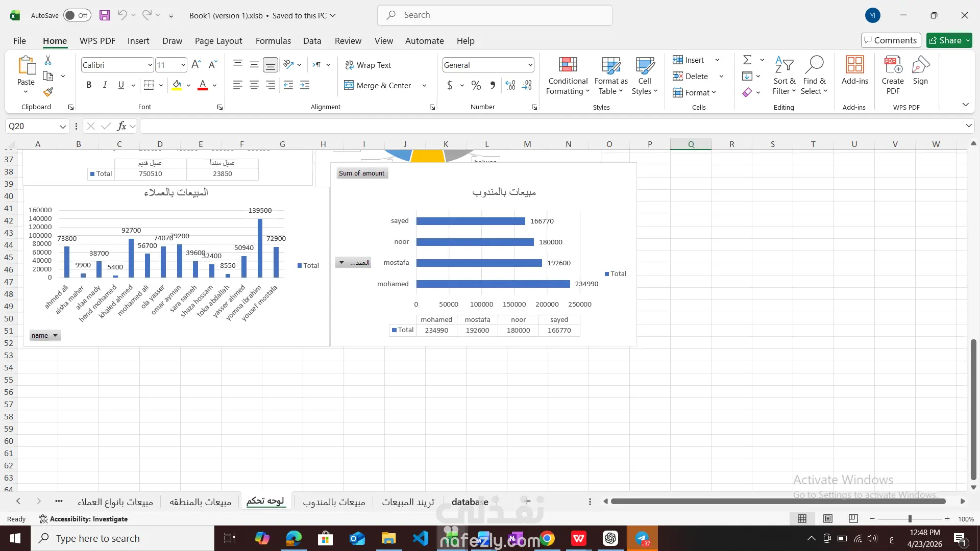Toggle Bold formatting
The image size is (980, 551).
pyautogui.click(x=89, y=85)
